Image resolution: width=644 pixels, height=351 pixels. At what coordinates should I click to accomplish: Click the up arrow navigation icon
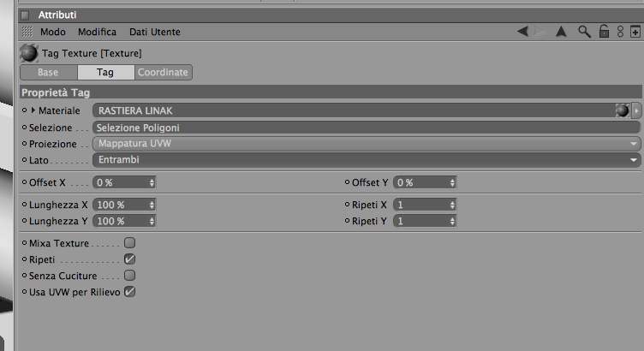[562, 32]
